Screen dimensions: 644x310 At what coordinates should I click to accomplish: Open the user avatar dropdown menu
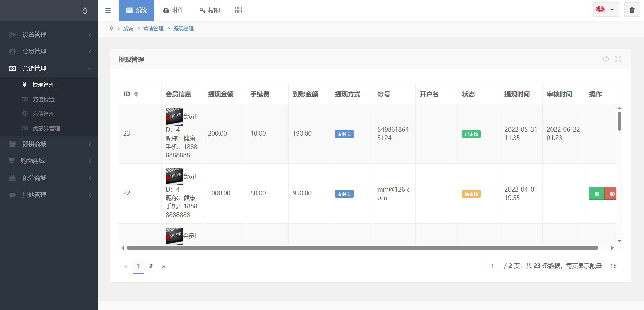606,10
